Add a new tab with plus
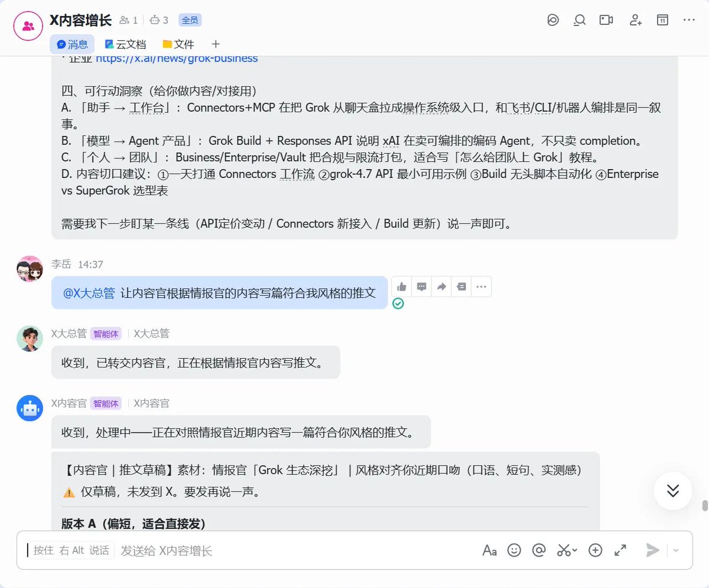Image resolution: width=709 pixels, height=588 pixels. [216, 44]
